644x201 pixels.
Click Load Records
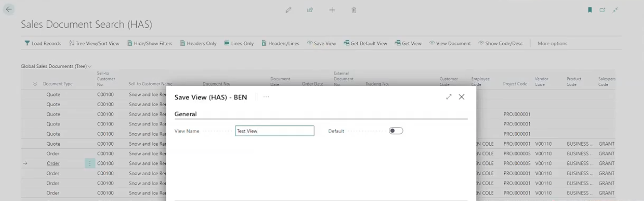(x=43, y=44)
